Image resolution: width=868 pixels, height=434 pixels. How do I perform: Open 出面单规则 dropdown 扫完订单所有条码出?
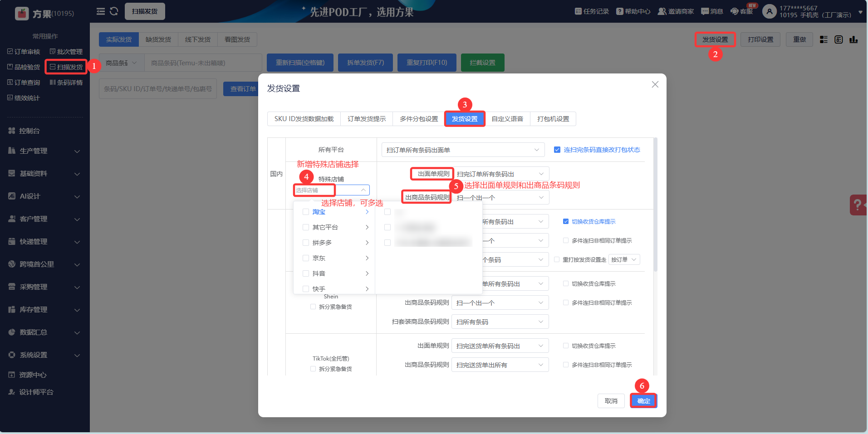(500, 174)
